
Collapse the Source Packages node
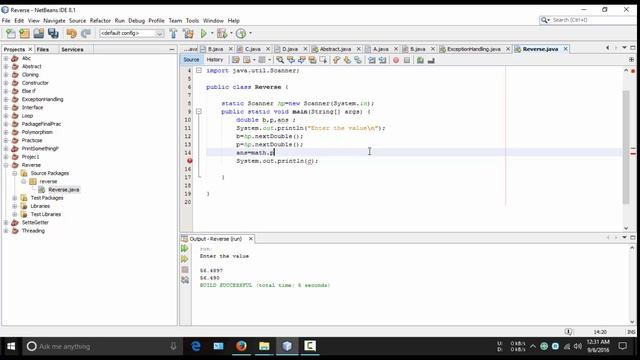tap(15, 173)
